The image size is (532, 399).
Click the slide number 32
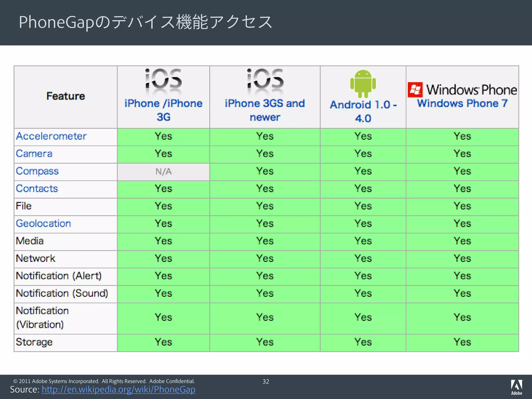point(266,382)
